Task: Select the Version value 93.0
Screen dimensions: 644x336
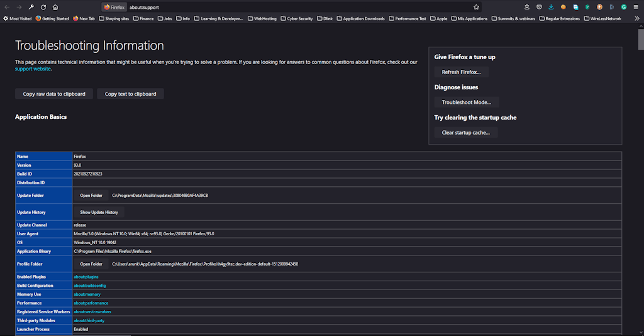Action: (77, 165)
